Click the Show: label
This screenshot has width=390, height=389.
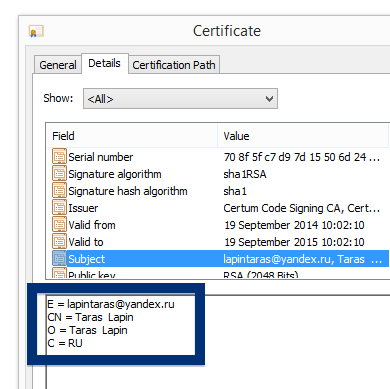58,98
